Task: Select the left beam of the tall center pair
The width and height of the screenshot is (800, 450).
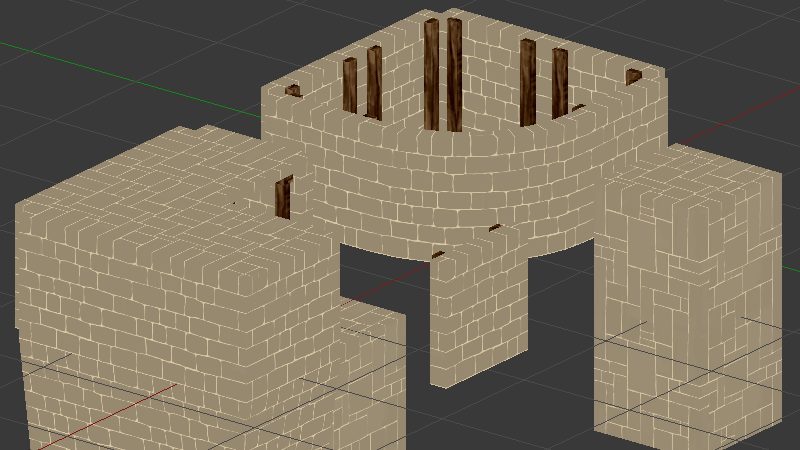Action: [432, 74]
